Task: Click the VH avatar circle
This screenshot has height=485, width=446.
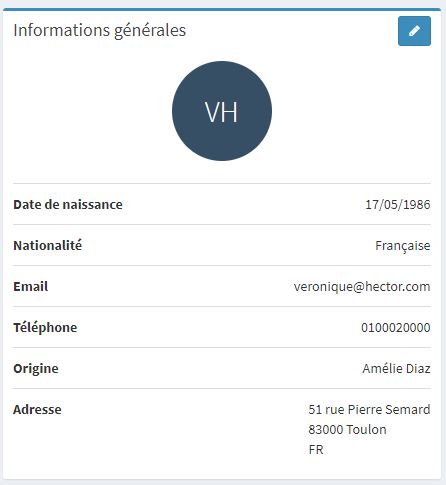Action: click(222, 111)
